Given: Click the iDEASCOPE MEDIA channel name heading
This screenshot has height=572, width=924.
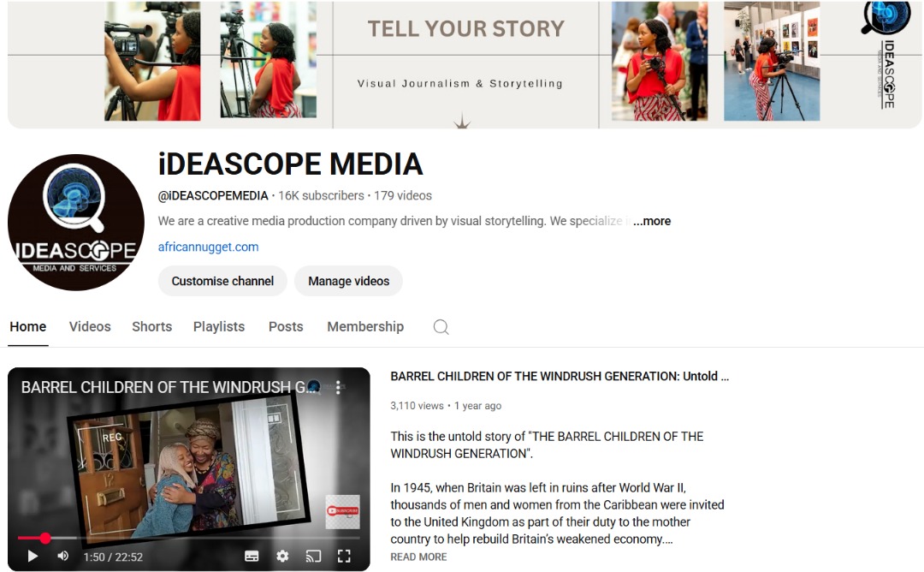Looking at the screenshot, I should [x=291, y=164].
